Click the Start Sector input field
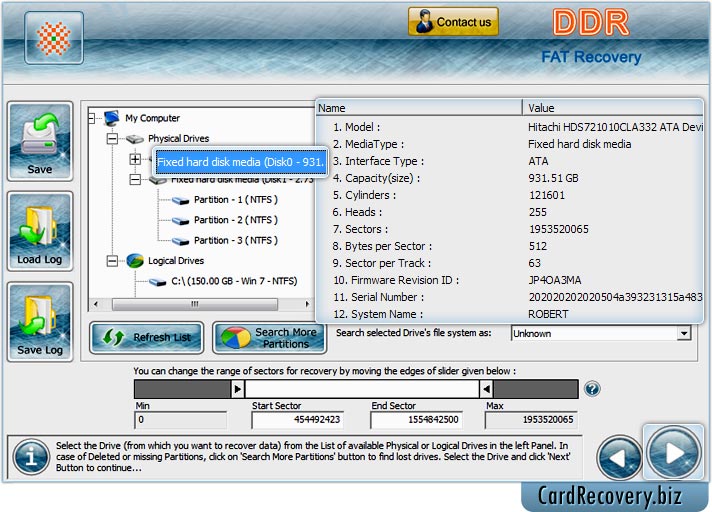 pyautogui.click(x=297, y=420)
